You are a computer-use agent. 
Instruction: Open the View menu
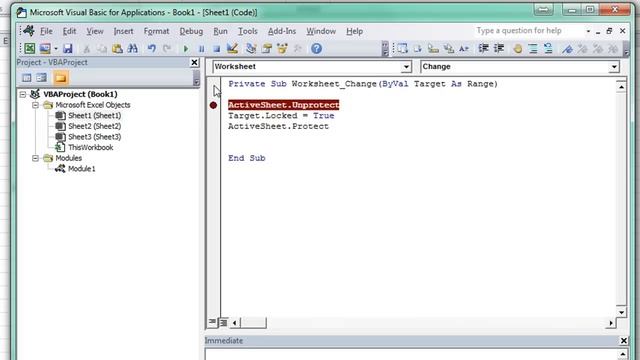pos(95,31)
